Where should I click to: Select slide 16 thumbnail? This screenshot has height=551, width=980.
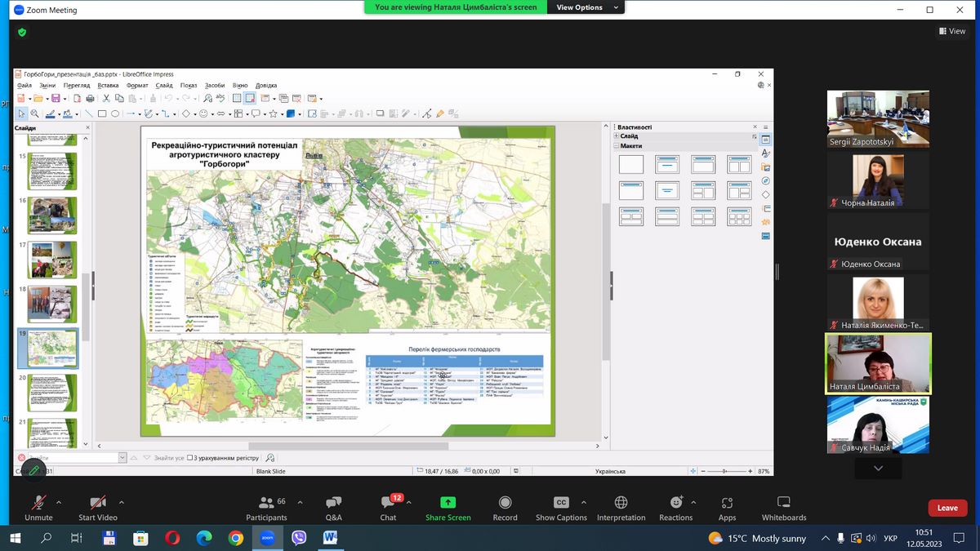52,216
